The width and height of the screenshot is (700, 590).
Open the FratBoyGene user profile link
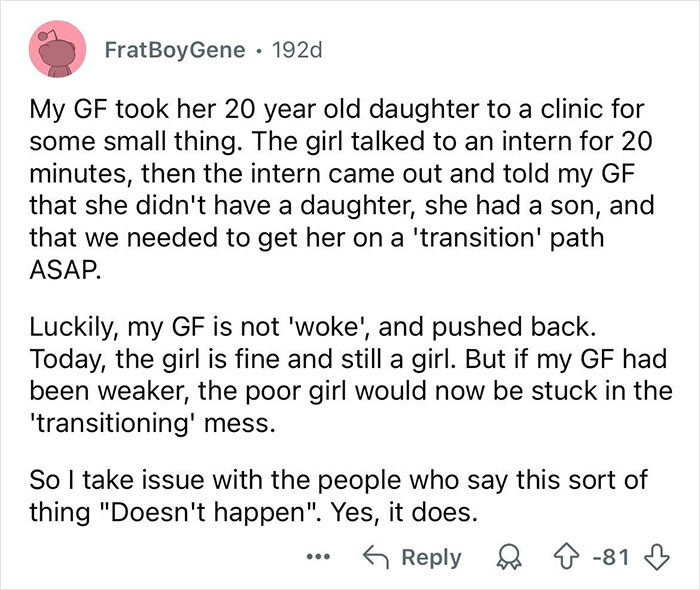(x=175, y=50)
